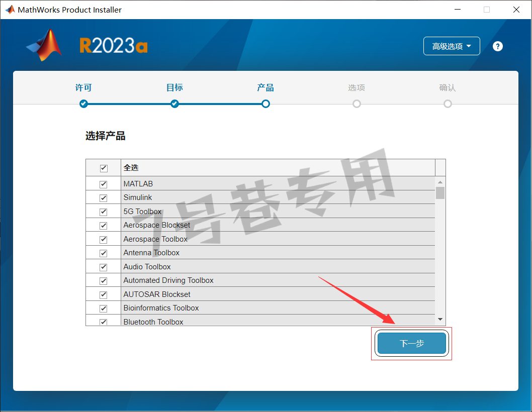Image resolution: width=532 pixels, height=412 pixels.
Task: Select the Automated Driving Toolbox row text
Action: 168,280
